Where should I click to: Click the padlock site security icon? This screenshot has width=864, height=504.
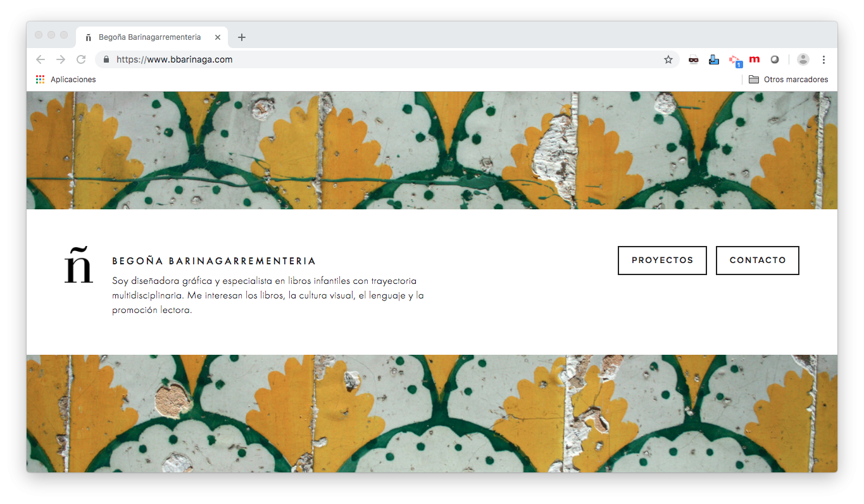pyautogui.click(x=106, y=59)
